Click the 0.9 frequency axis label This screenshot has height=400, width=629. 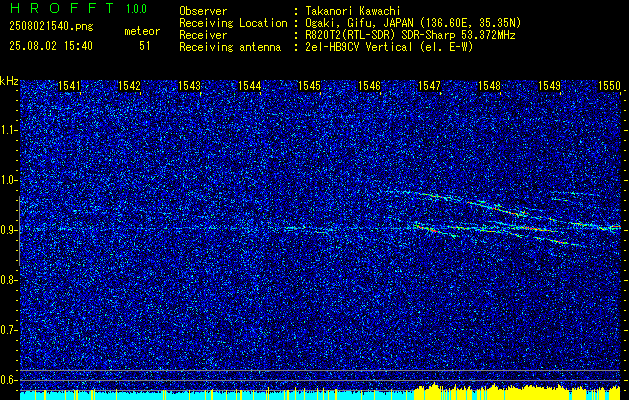[x=8, y=230]
